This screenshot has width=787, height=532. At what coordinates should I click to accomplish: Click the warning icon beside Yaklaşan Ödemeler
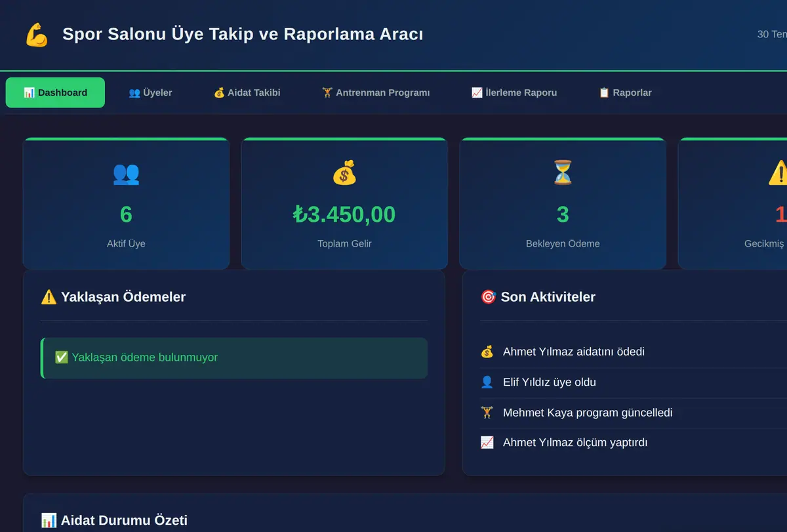click(49, 297)
